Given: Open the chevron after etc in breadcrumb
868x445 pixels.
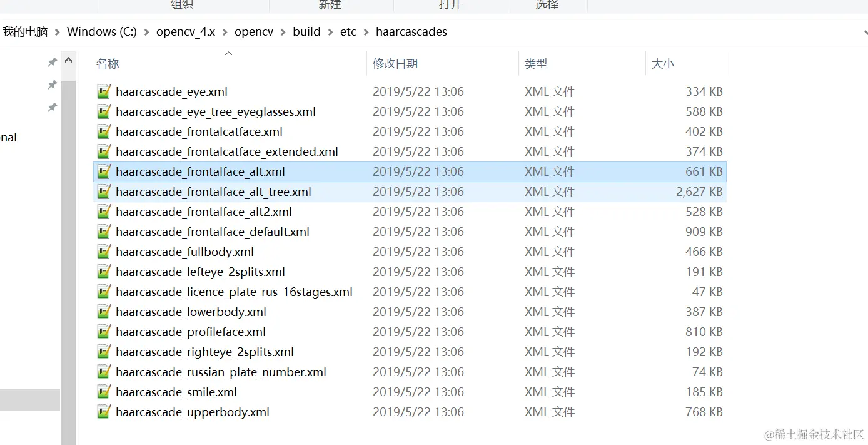Looking at the screenshot, I should [366, 32].
